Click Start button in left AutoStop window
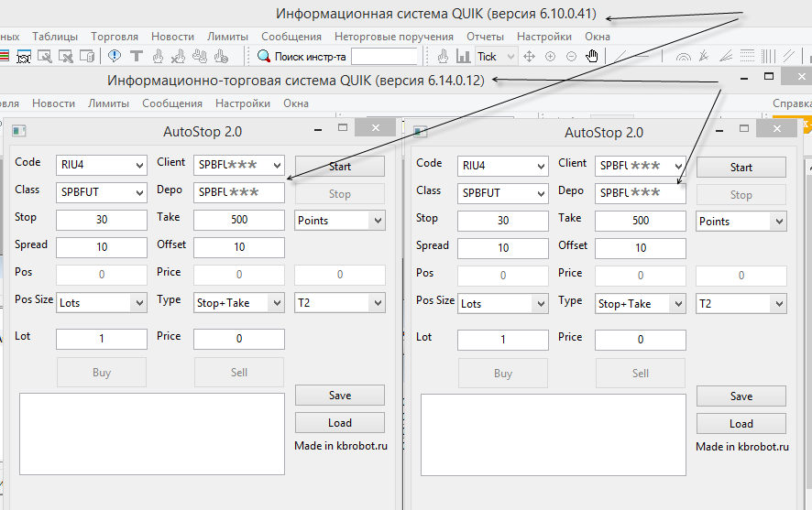This screenshot has height=510, width=812. [x=340, y=166]
